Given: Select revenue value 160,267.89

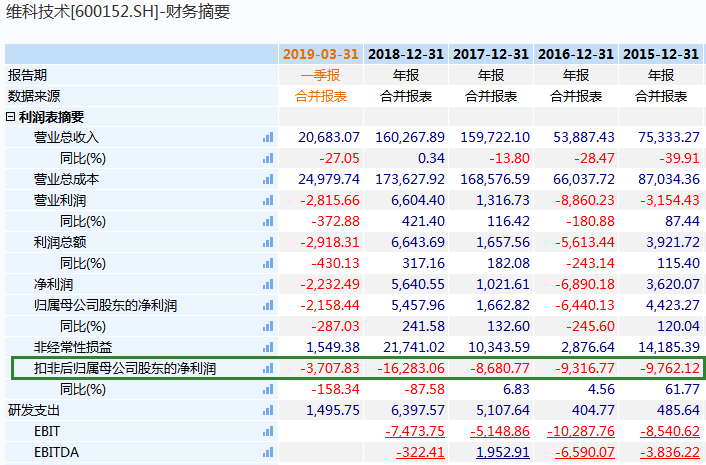Looking at the screenshot, I should tap(410, 137).
